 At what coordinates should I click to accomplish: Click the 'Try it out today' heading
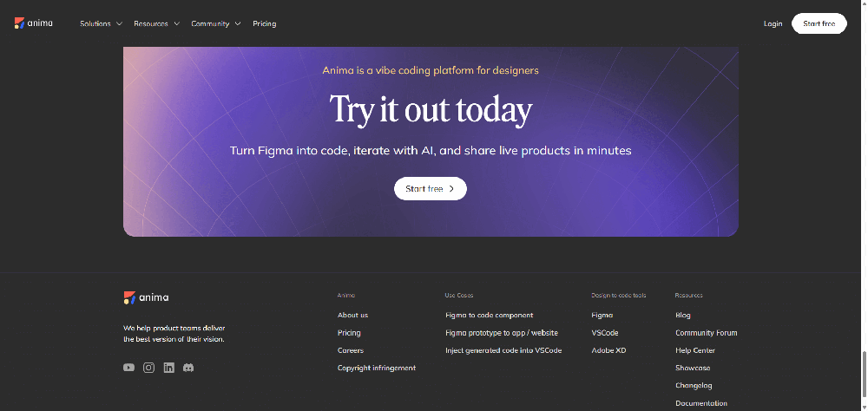pyautogui.click(x=431, y=110)
